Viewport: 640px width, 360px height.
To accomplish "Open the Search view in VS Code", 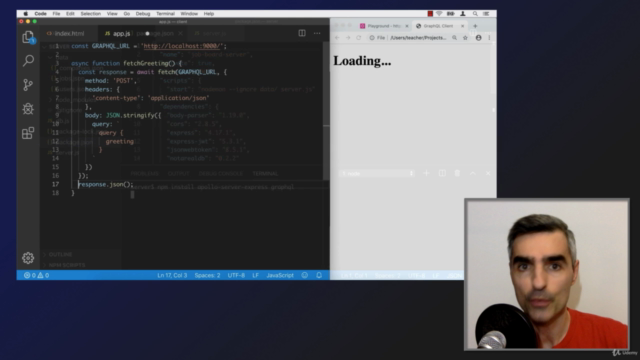I will click(28, 61).
